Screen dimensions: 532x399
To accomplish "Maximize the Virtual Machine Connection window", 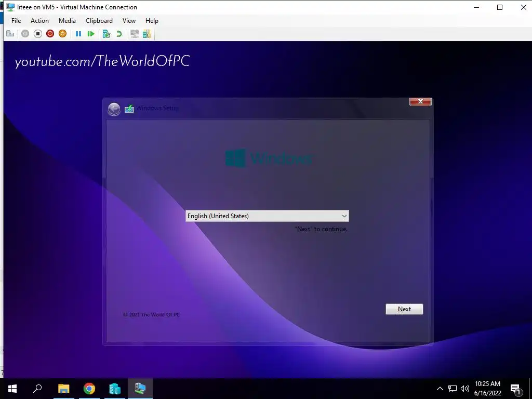I will [500, 7].
